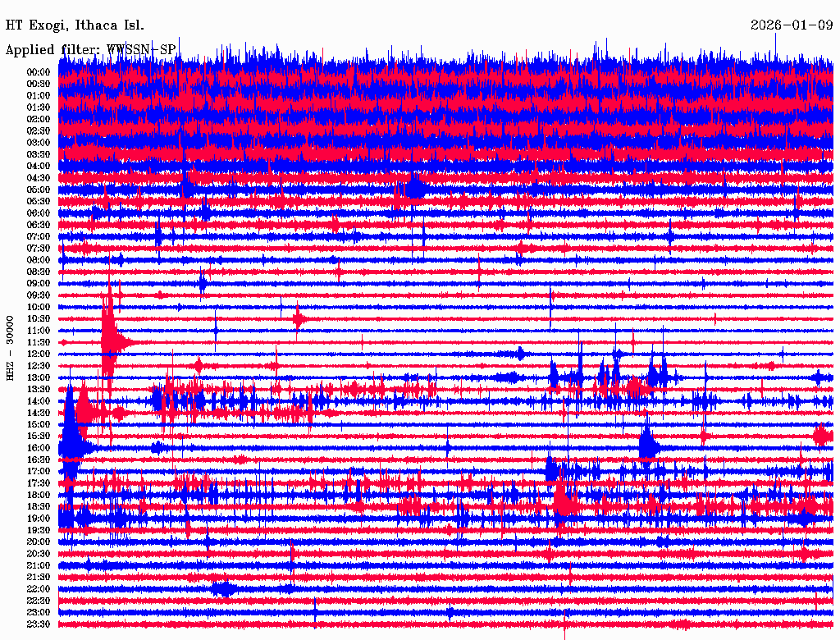Select the 00:00 time label
840x640 pixels.
(39, 72)
